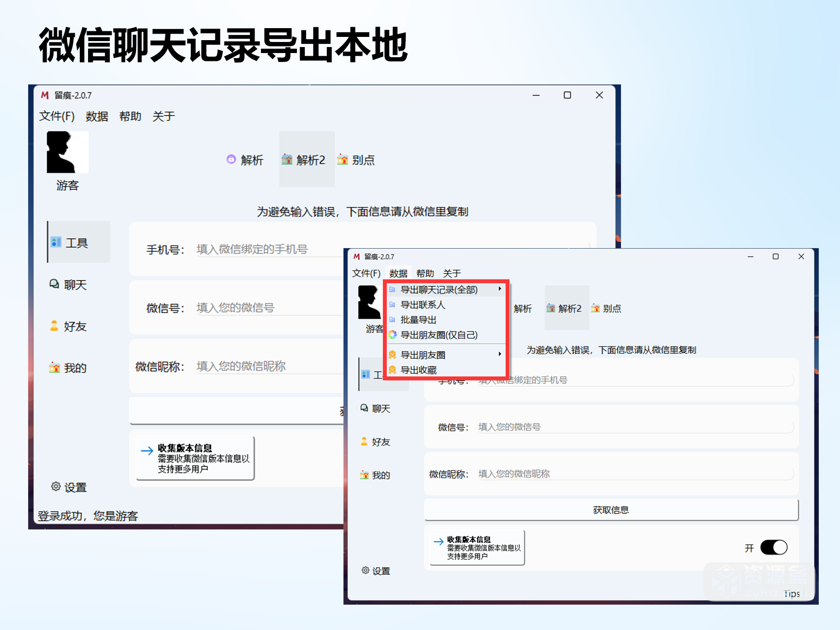Screen dimensions: 840x630
Task: Toggle the 开 switch off
Action: click(x=774, y=547)
